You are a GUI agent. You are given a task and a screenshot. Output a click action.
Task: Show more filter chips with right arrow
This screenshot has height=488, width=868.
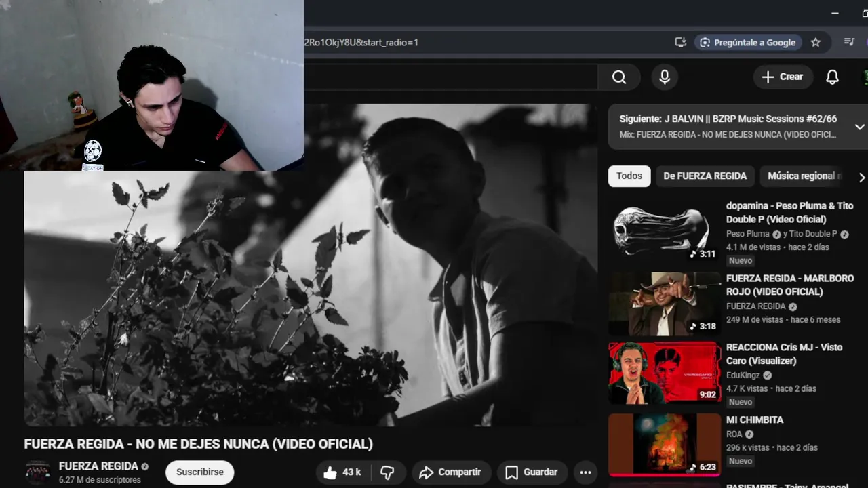coord(861,177)
